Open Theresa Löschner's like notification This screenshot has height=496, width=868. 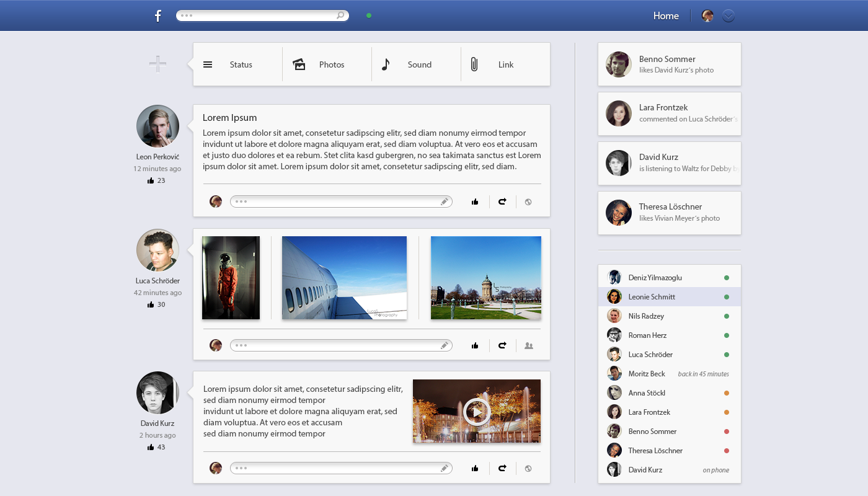coord(669,213)
